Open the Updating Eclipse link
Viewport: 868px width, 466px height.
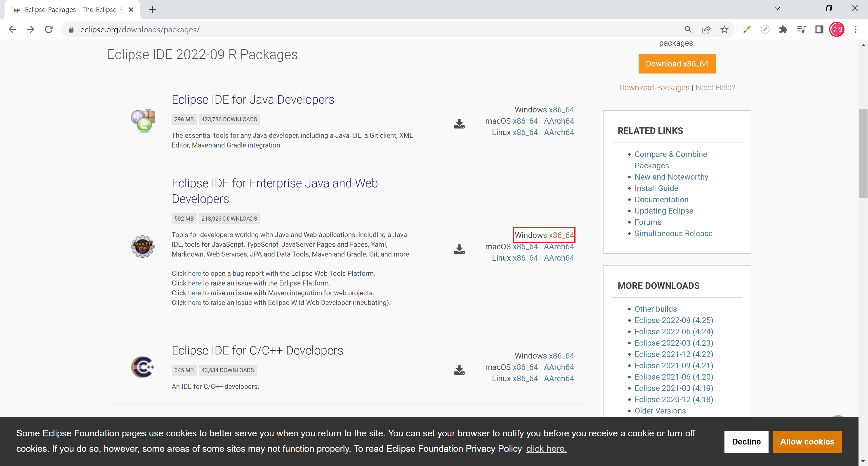(x=664, y=211)
